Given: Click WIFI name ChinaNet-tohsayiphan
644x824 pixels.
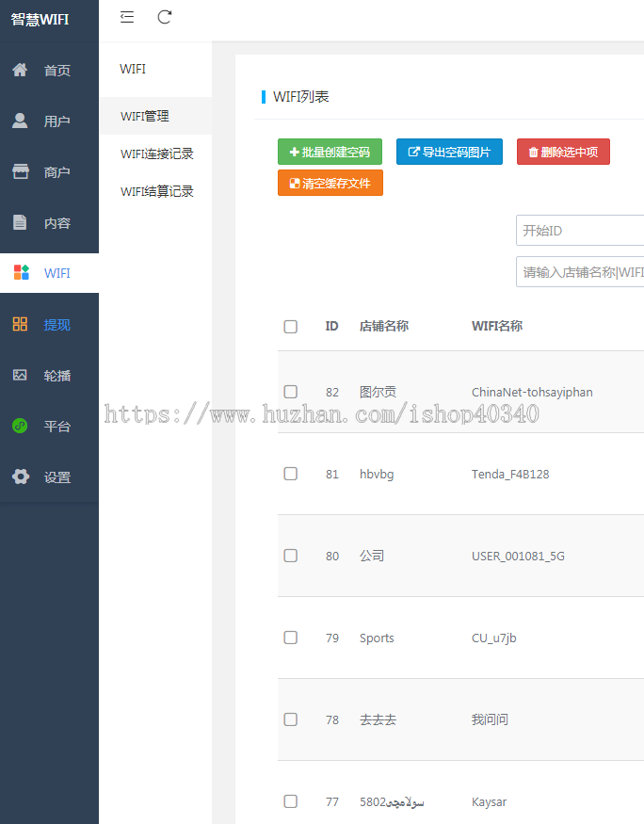Looking at the screenshot, I should point(532,392).
